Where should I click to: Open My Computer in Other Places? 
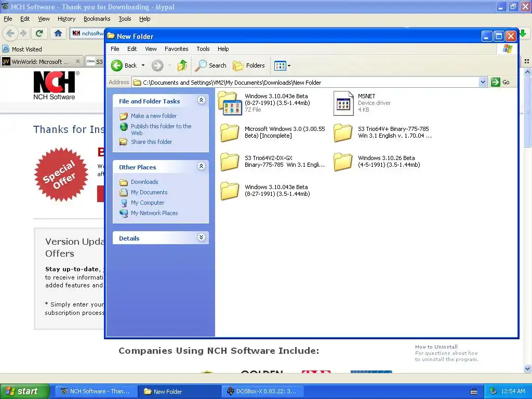pos(148,203)
